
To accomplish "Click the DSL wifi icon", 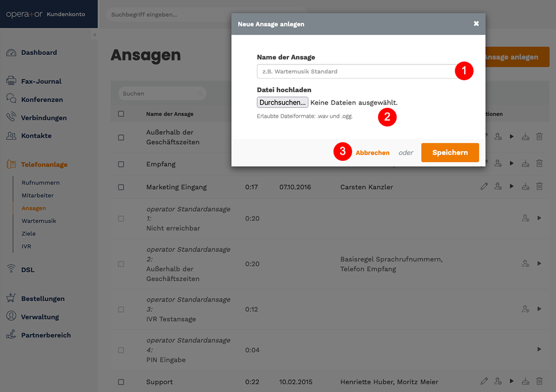I will 12,269.
